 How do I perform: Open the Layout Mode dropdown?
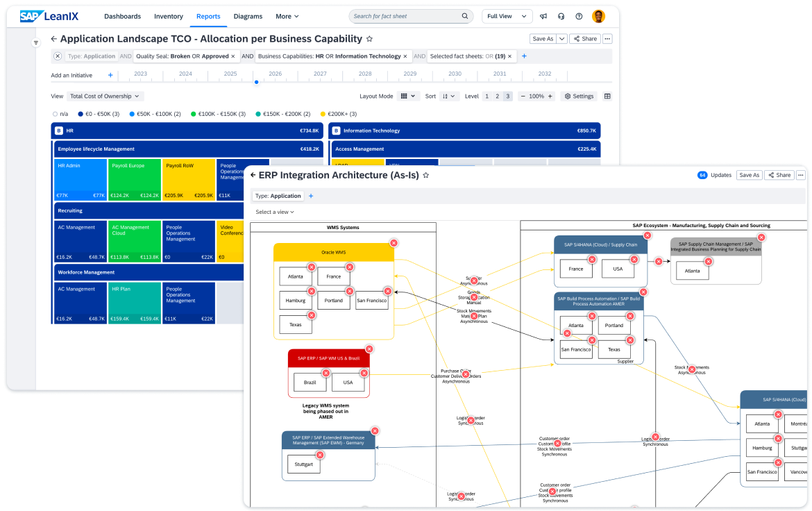point(407,97)
